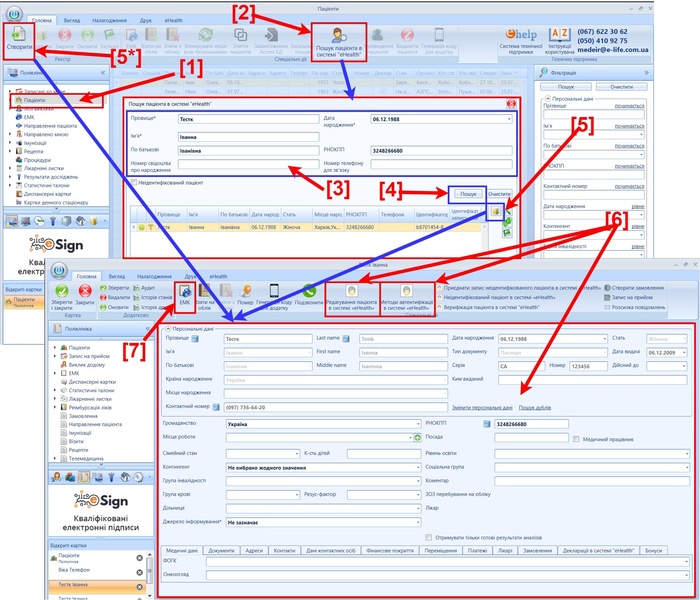Click the Подзвонити phone icon
This screenshot has height=600, width=700.
click(x=309, y=294)
